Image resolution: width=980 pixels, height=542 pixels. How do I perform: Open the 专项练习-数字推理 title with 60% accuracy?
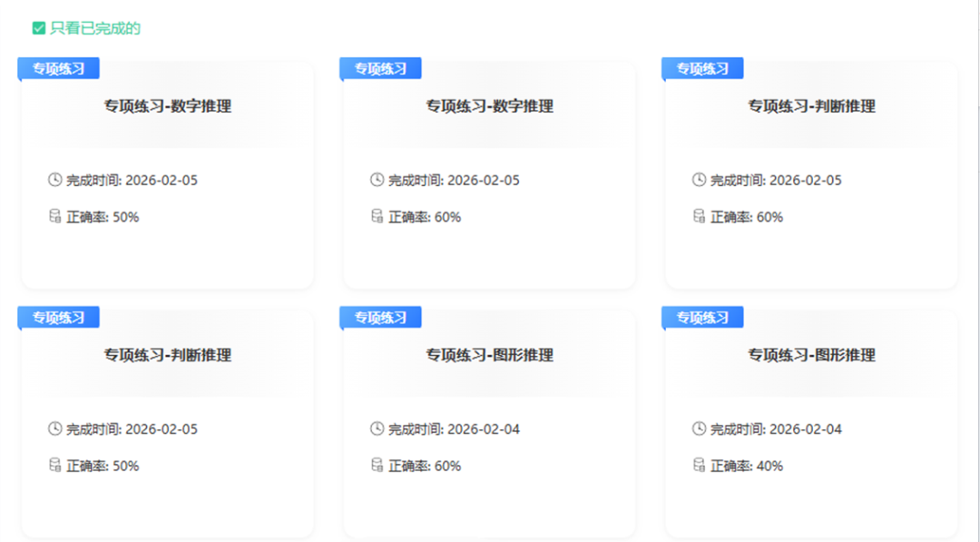489,106
